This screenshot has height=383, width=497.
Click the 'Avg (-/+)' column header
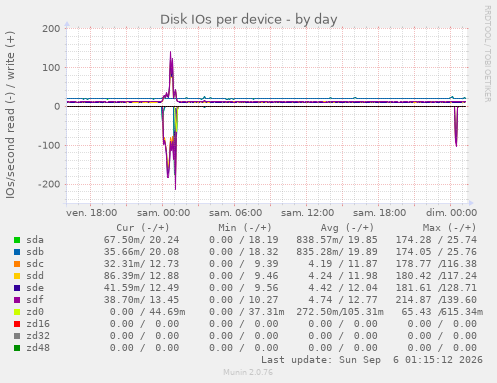point(347,228)
